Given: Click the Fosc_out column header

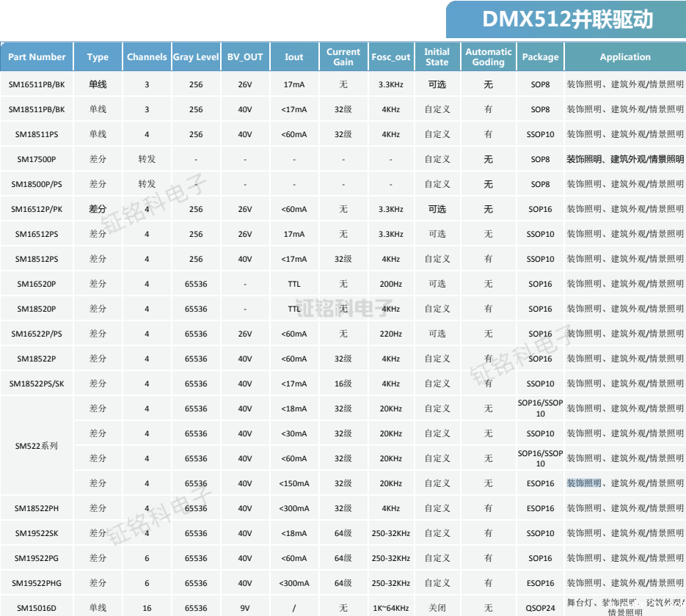Looking at the screenshot, I should [x=391, y=56].
